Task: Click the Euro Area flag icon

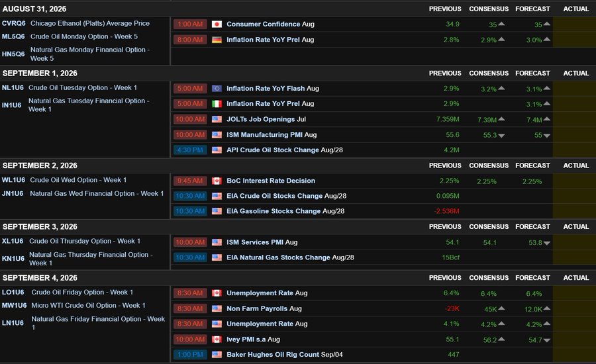Action: [217, 89]
